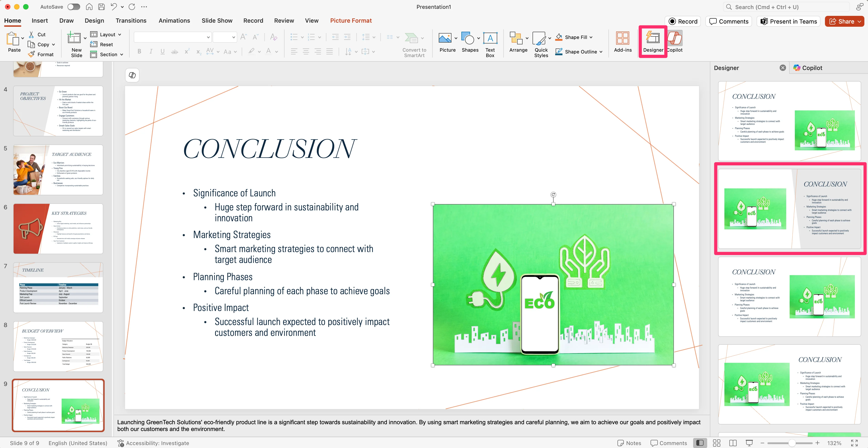Switch to Slide Sorter view icon
Viewport: 868px width, 448px height.
(717, 443)
